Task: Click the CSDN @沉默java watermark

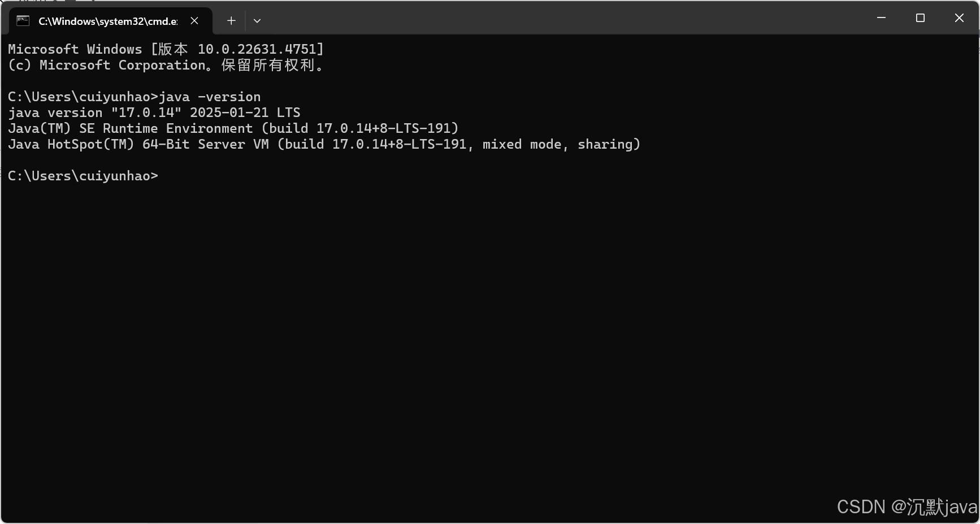Action: coord(907,506)
